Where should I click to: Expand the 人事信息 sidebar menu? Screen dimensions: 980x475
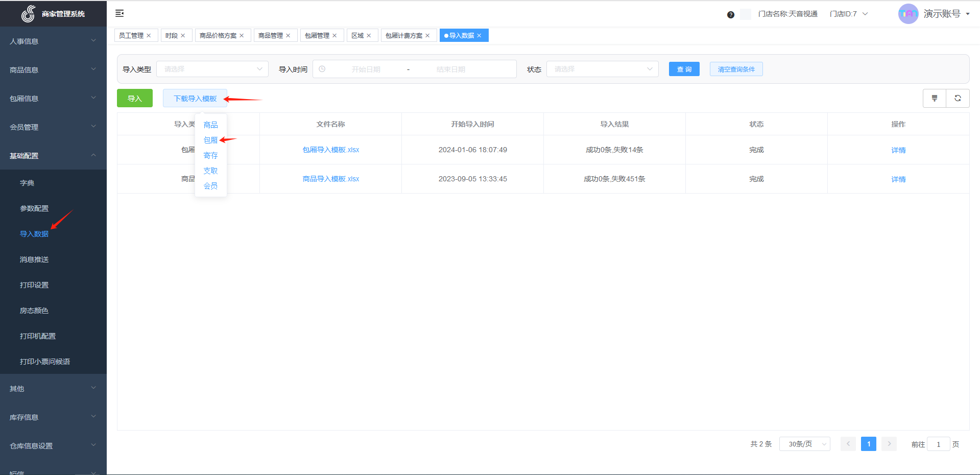(53, 41)
